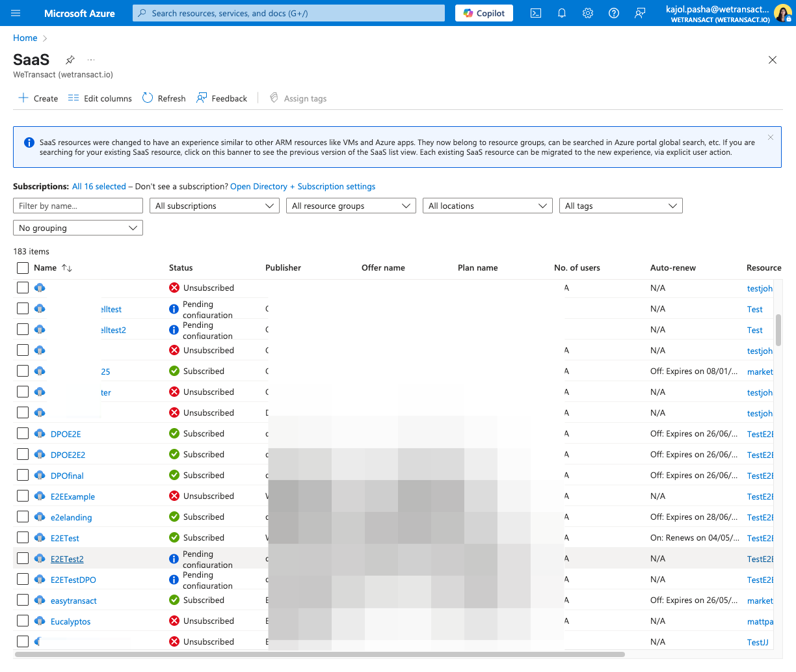Check the E2ETest2 row checkbox
This screenshot has width=796, height=672.
(23, 558)
